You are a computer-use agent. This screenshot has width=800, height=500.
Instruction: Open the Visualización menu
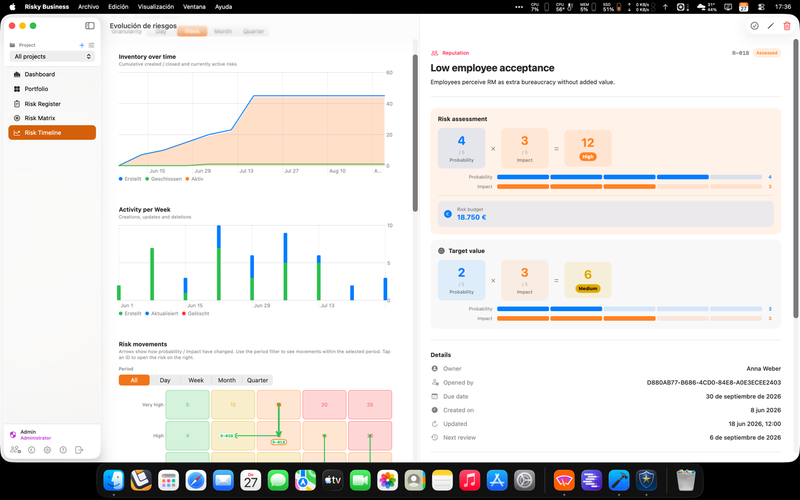(156, 7)
